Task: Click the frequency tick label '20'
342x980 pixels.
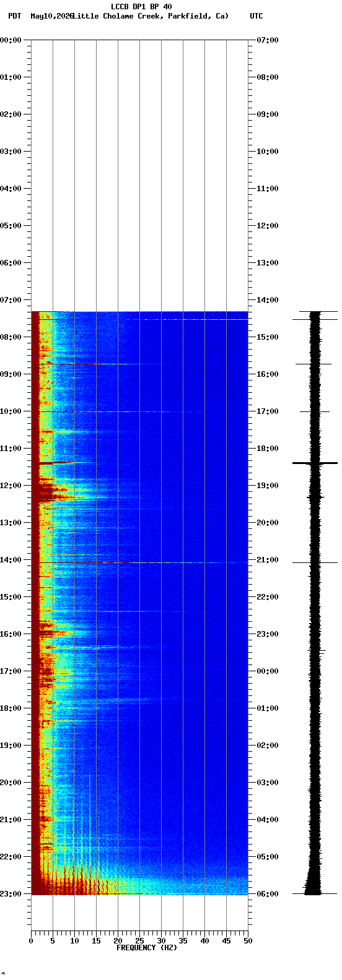Action: (118, 941)
